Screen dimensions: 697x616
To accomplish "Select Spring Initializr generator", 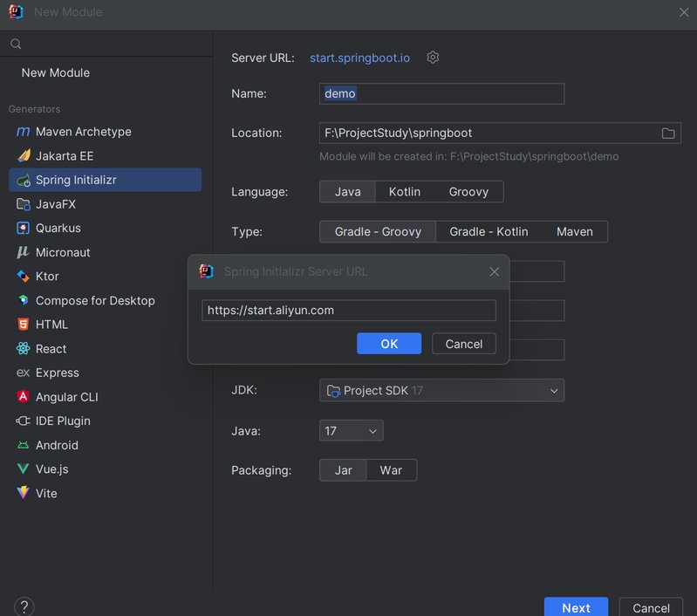I will coord(105,180).
